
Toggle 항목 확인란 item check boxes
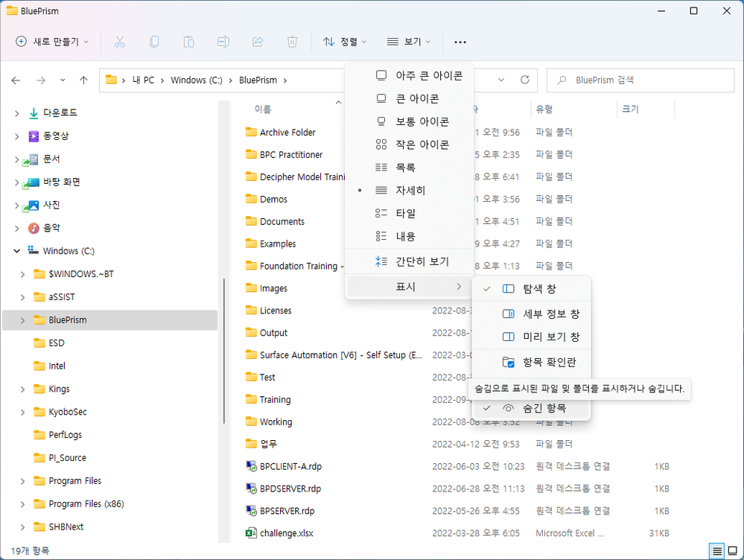point(532,362)
